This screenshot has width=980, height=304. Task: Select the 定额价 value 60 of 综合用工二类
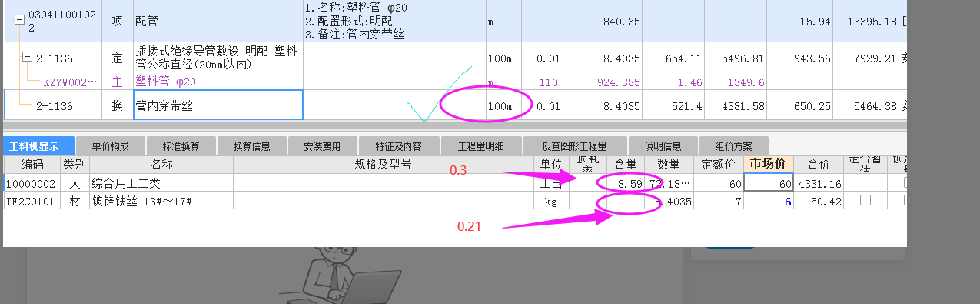[x=718, y=183]
